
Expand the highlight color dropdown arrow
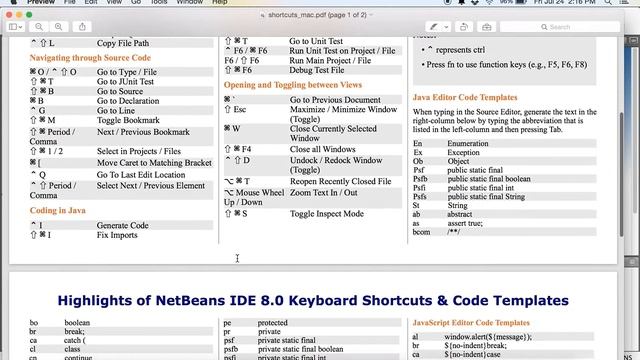(447, 27)
